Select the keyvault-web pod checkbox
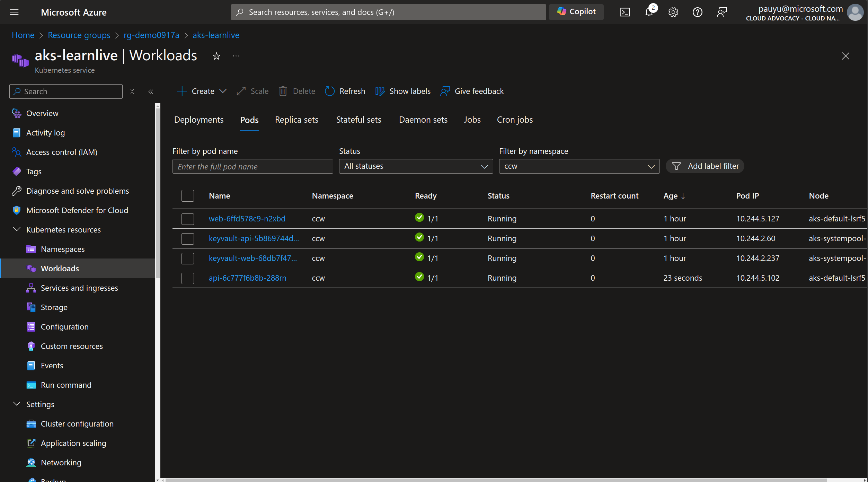The width and height of the screenshot is (868, 482). pos(188,258)
